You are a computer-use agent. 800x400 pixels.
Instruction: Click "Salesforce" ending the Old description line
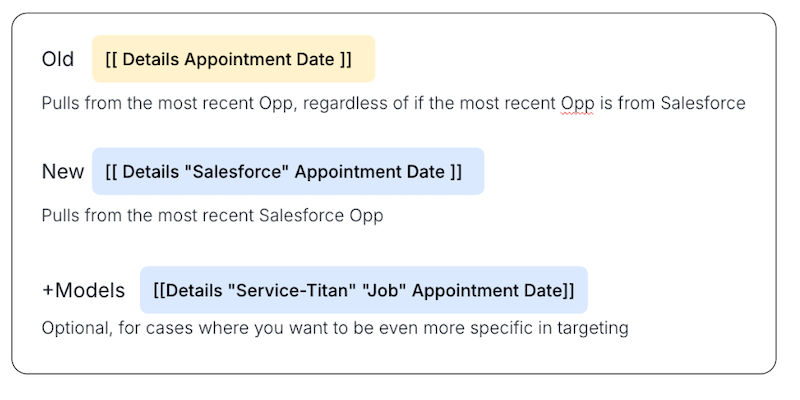pos(703,103)
